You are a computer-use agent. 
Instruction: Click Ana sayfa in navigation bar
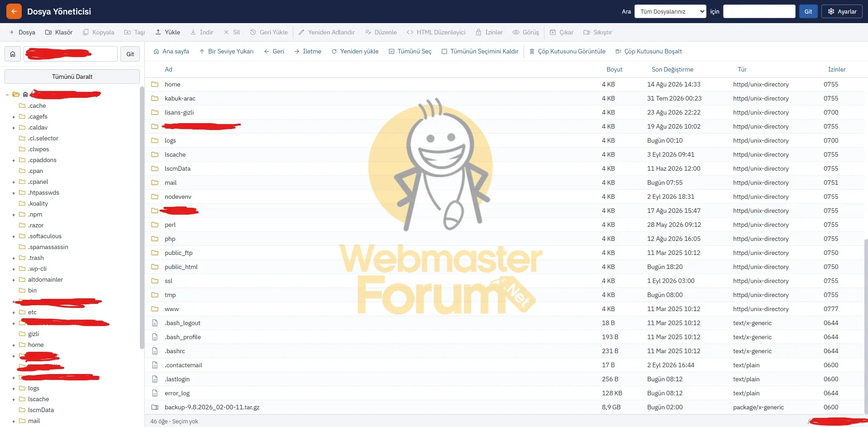(x=172, y=51)
